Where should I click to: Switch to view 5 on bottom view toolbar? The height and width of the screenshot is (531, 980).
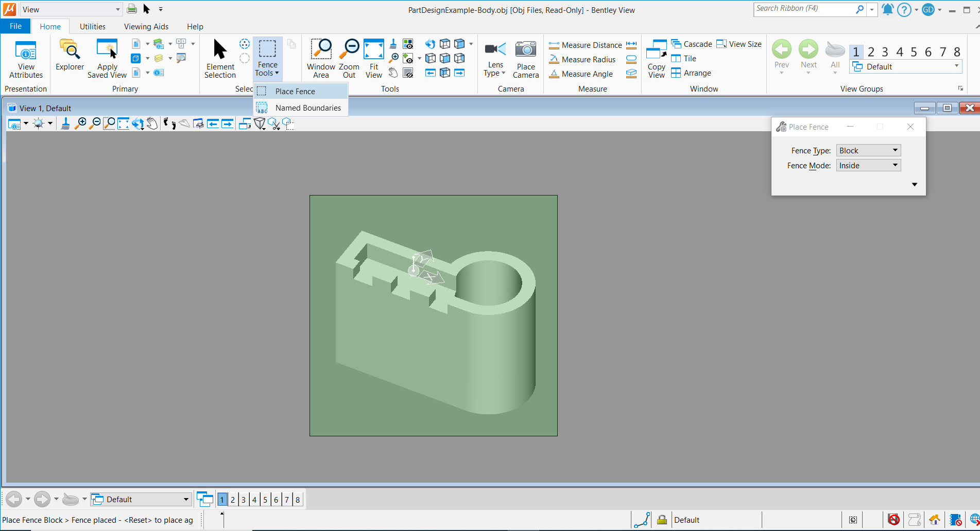click(x=265, y=499)
